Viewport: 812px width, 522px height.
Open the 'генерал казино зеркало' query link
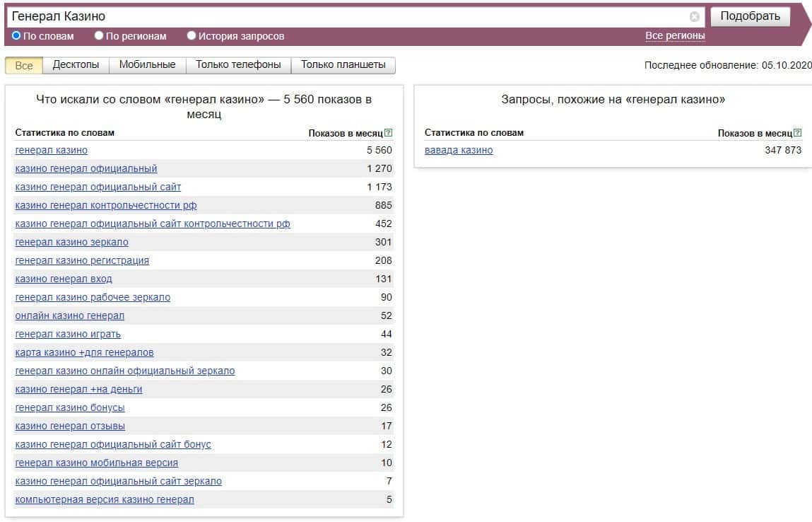point(71,242)
